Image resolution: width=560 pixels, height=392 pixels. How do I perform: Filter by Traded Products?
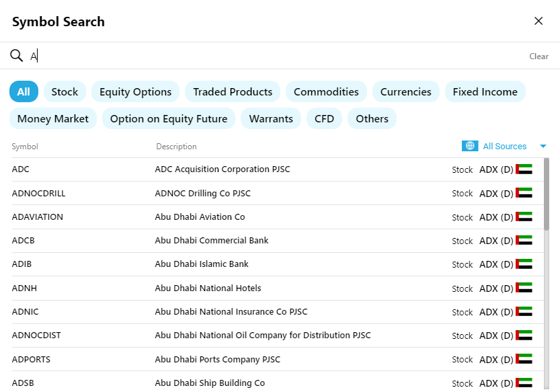pyautogui.click(x=233, y=91)
